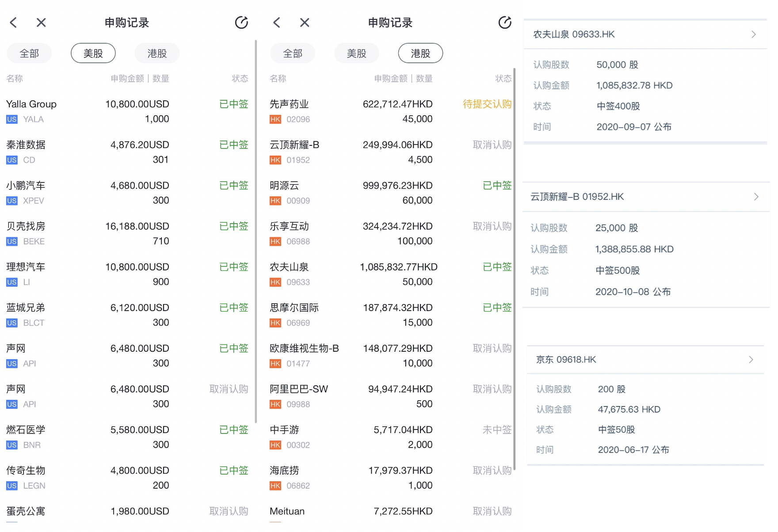Select the 全部 tab in left panel

(x=29, y=53)
